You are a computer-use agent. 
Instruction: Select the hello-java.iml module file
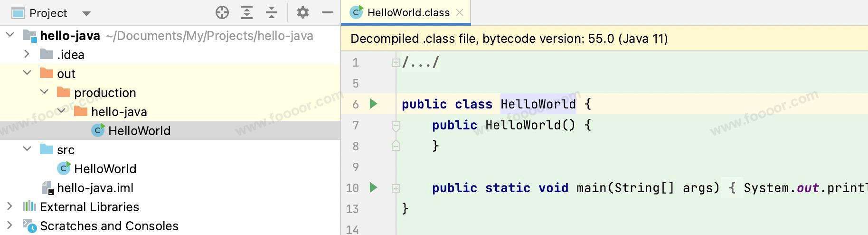tap(95, 188)
